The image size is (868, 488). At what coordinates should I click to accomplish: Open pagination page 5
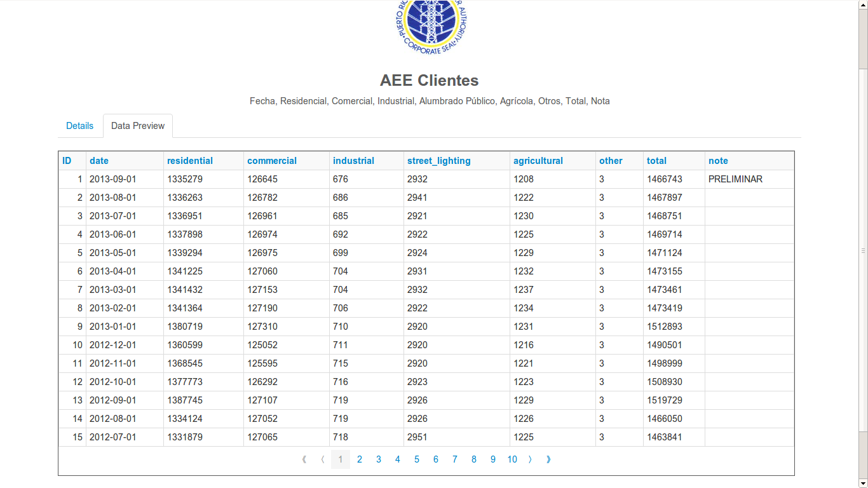pos(417,459)
